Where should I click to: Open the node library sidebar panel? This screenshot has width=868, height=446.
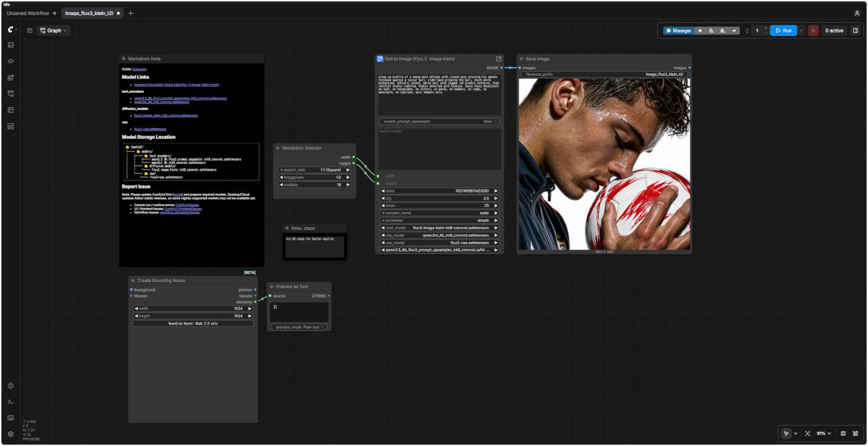[x=11, y=62]
